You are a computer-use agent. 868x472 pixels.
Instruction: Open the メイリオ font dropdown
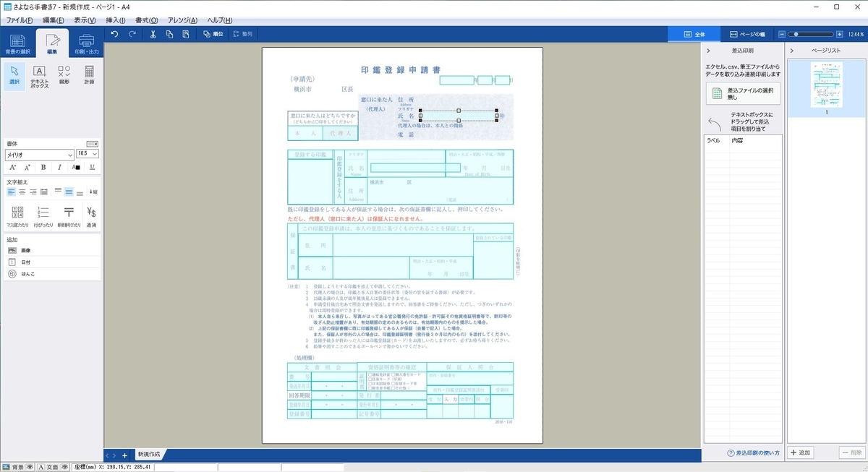click(x=40, y=154)
